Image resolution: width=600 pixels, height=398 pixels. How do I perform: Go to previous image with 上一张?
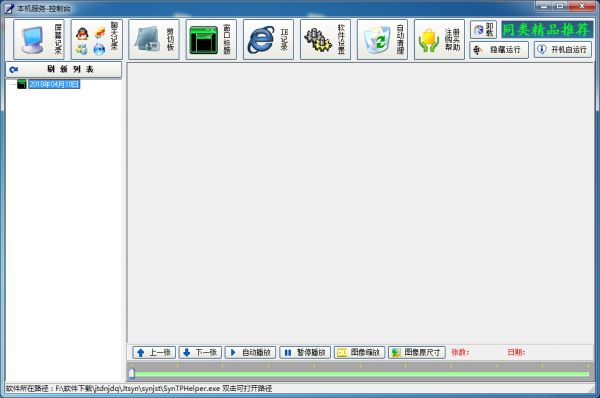point(154,352)
